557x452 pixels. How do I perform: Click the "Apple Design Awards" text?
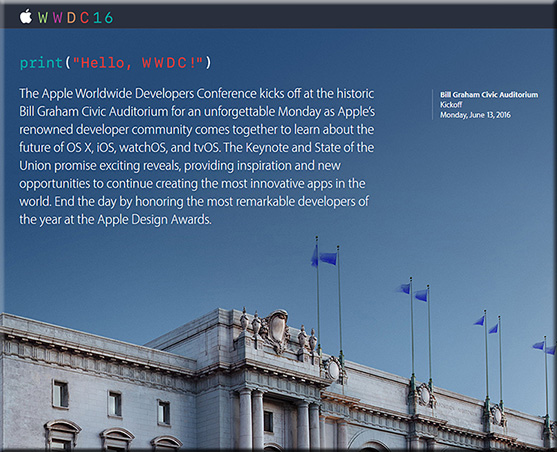pos(154,220)
